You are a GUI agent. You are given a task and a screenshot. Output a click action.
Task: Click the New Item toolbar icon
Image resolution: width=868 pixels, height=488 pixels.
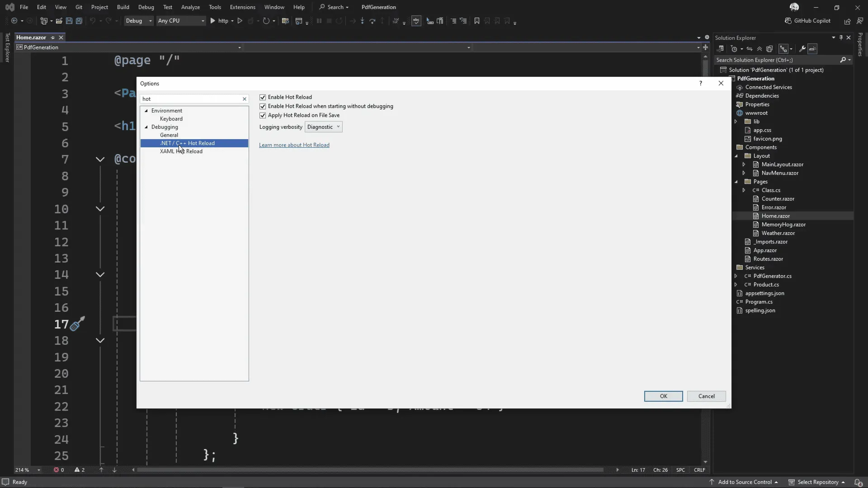coord(44,21)
